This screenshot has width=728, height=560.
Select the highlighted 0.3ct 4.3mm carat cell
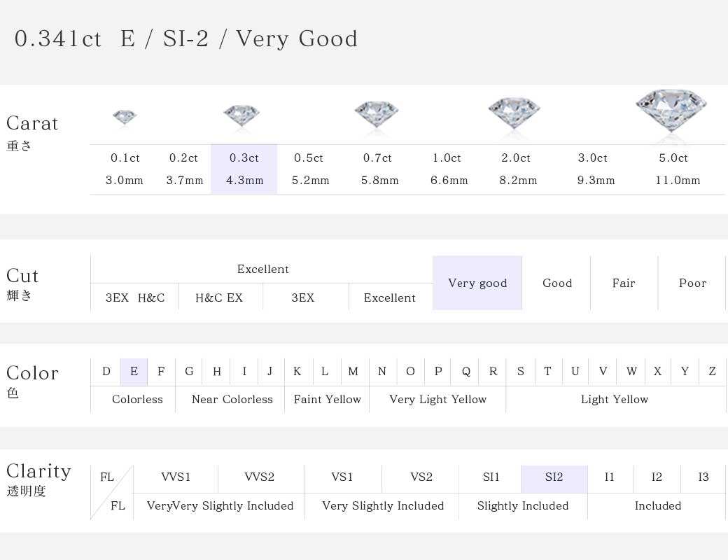[x=244, y=169]
